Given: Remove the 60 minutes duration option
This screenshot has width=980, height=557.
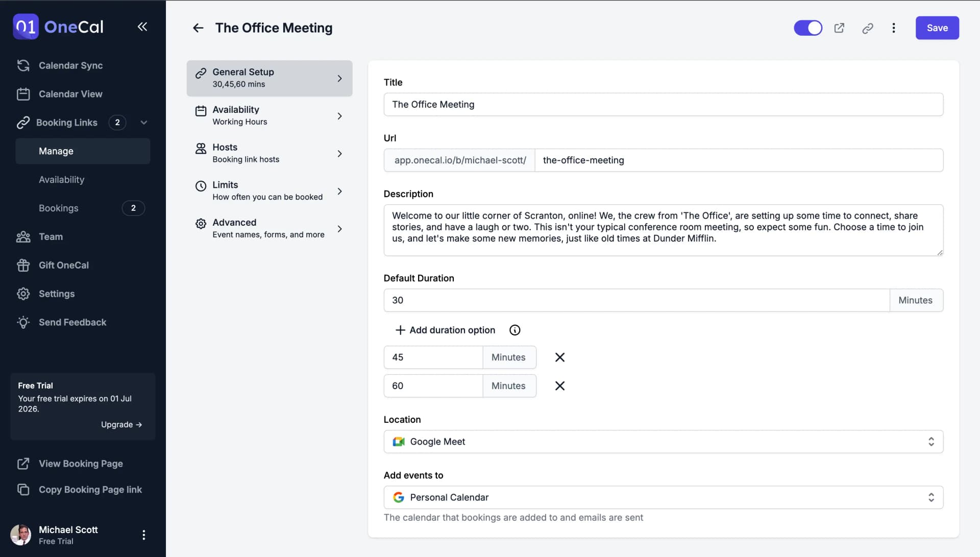Looking at the screenshot, I should point(560,386).
